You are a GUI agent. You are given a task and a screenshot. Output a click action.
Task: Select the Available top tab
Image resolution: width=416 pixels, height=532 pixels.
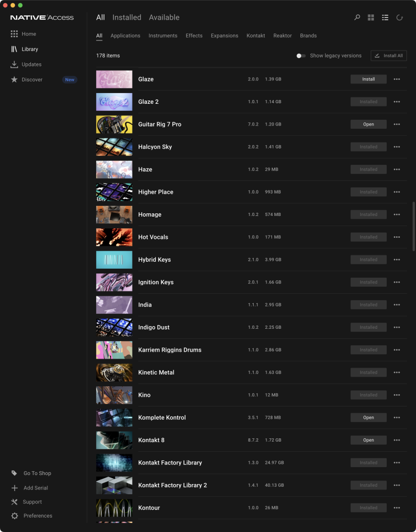(164, 18)
